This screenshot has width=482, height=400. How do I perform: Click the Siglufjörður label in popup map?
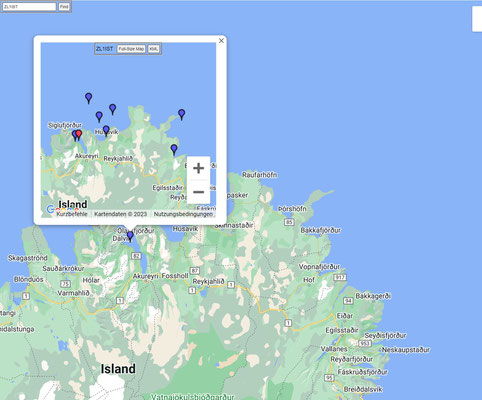point(65,125)
